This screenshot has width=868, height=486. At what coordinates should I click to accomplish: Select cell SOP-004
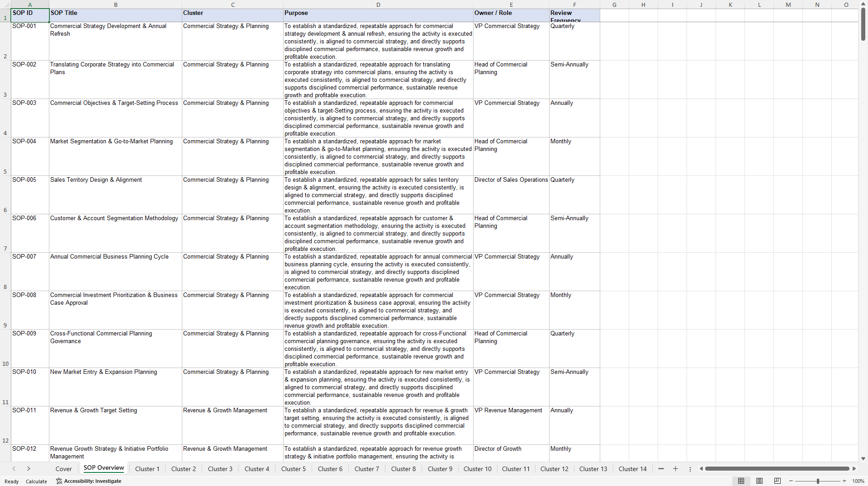point(30,156)
